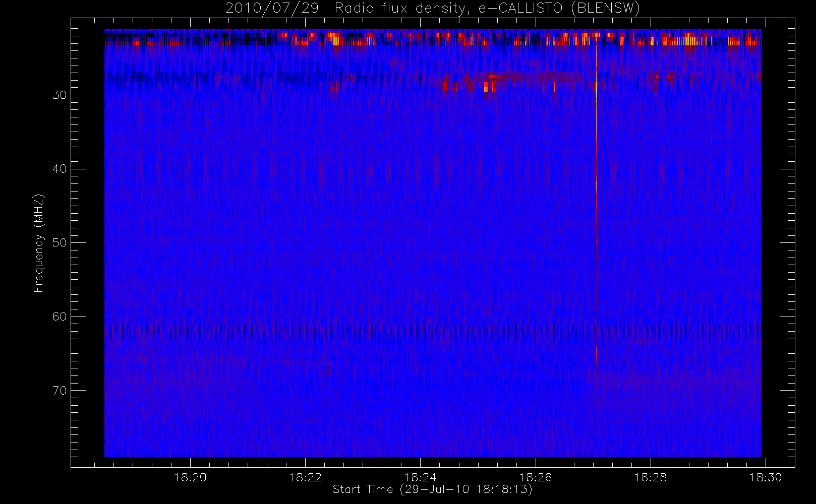
Task: Click the 40 tick label on the frequency axis
Action: tap(60, 169)
